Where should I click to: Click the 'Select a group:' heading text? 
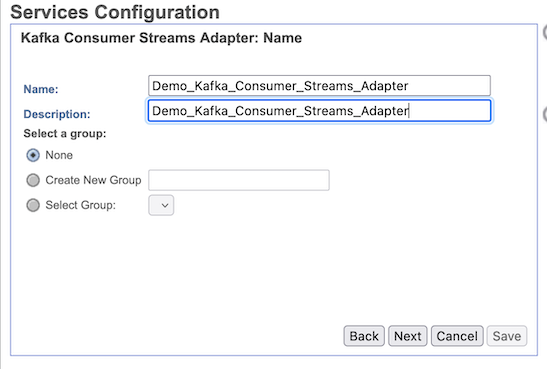click(x=65, y=134)
